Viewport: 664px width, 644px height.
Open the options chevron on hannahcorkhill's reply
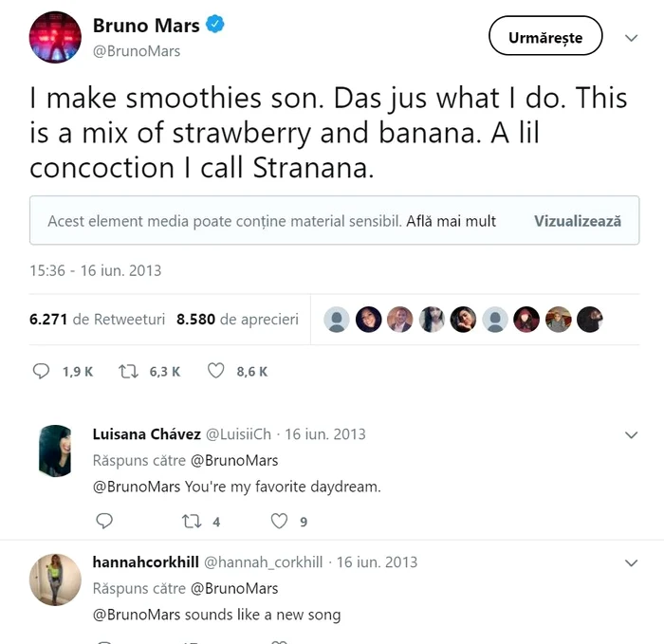pos(632,562)
